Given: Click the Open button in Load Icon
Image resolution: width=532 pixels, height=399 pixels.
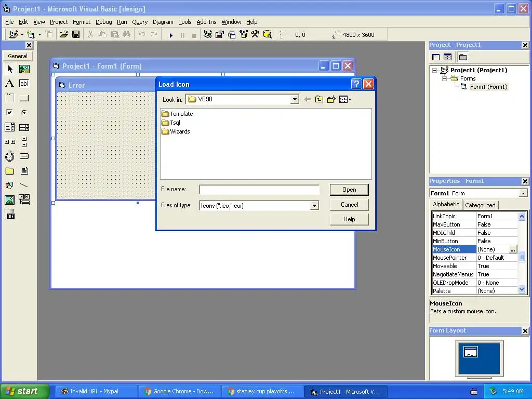Looking at the screenshot, I should (x=349, y=190).
